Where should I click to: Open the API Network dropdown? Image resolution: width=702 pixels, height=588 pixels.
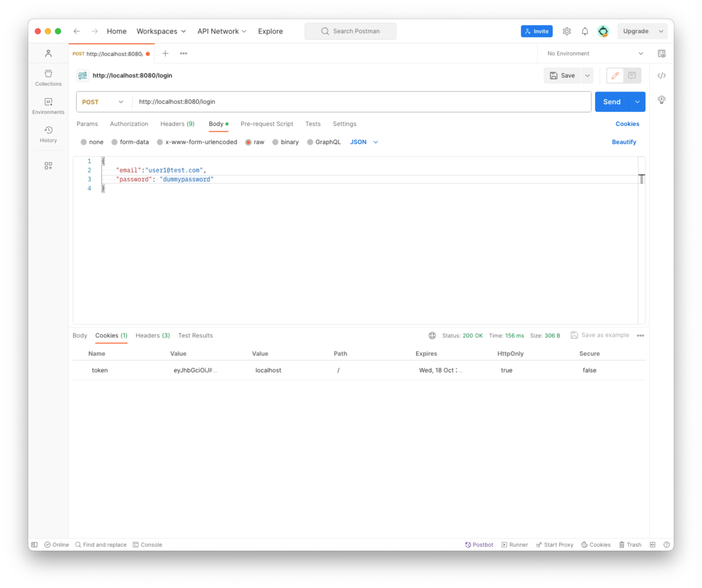222,31
